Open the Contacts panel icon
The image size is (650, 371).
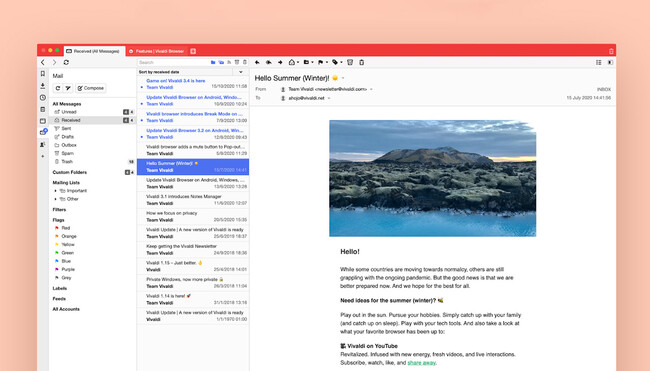[x=43, y=145]
